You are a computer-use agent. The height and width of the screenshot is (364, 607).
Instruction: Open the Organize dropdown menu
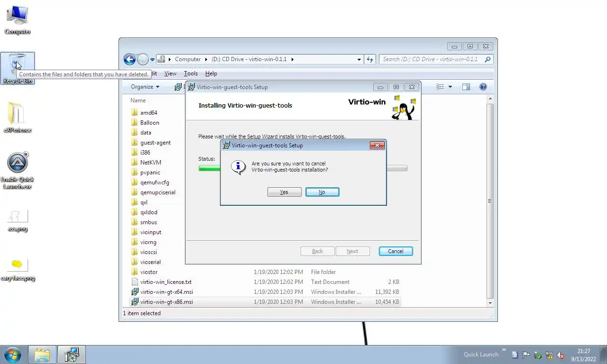(x=145, y=87)
